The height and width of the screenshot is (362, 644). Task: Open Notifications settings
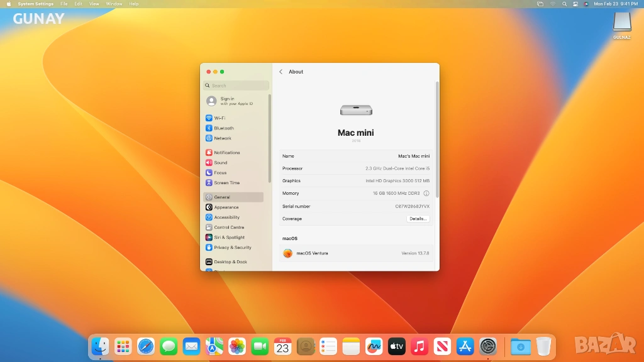pyautogui.click(x=226, y=153)
